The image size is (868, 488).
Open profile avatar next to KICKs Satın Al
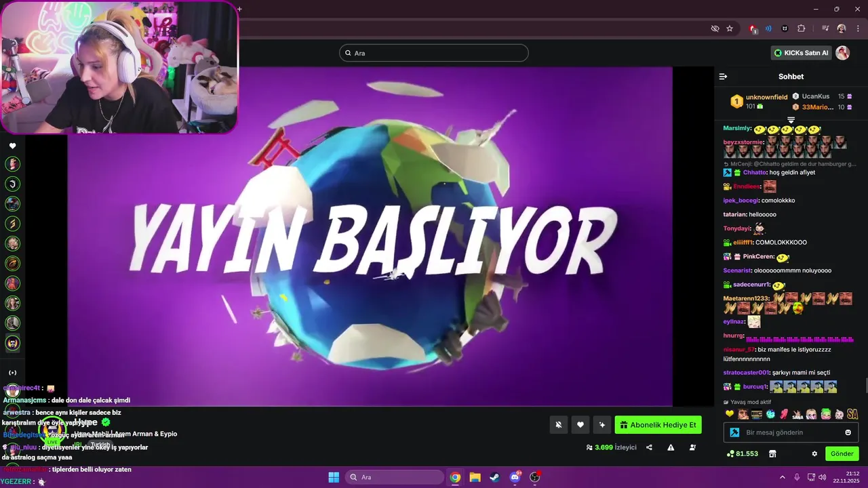pos(842,53)
